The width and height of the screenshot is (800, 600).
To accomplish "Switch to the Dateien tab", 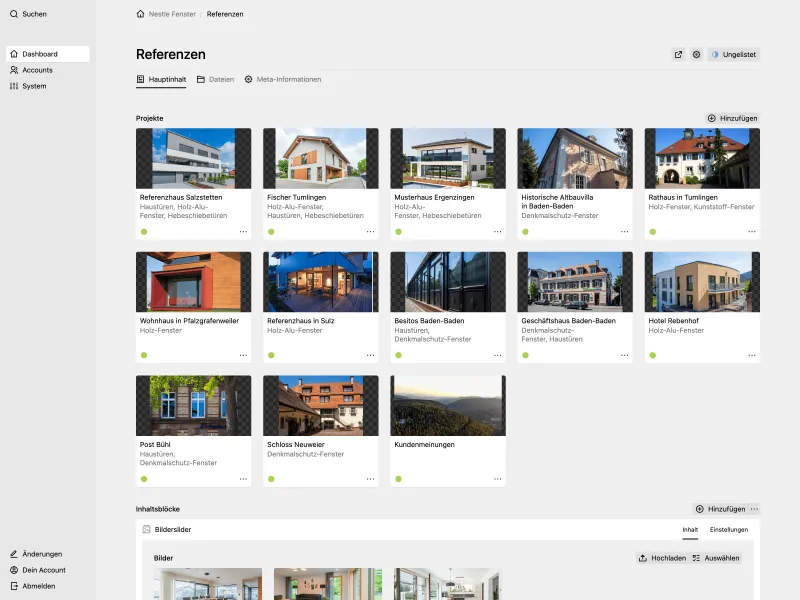I will [x=220, y=79].
